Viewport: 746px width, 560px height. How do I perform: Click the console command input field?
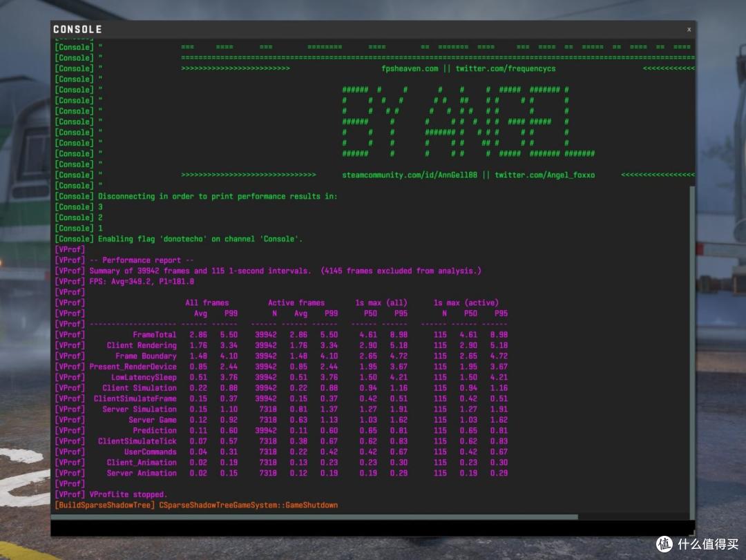tap(372, 527)
